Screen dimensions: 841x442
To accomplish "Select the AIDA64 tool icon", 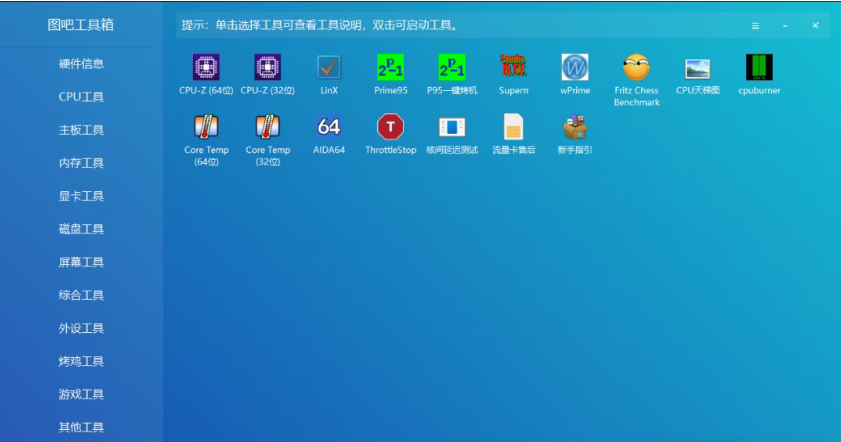I will click(x=329, y=127).
